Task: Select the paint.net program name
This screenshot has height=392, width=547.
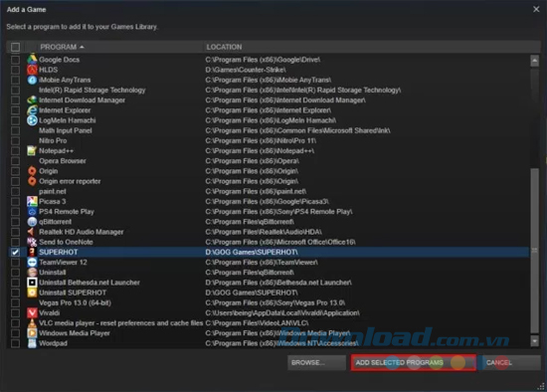Action: point(53,191)
